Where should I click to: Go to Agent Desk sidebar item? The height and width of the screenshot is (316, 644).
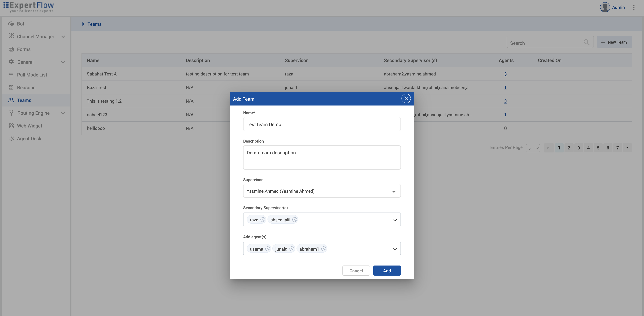29,139
